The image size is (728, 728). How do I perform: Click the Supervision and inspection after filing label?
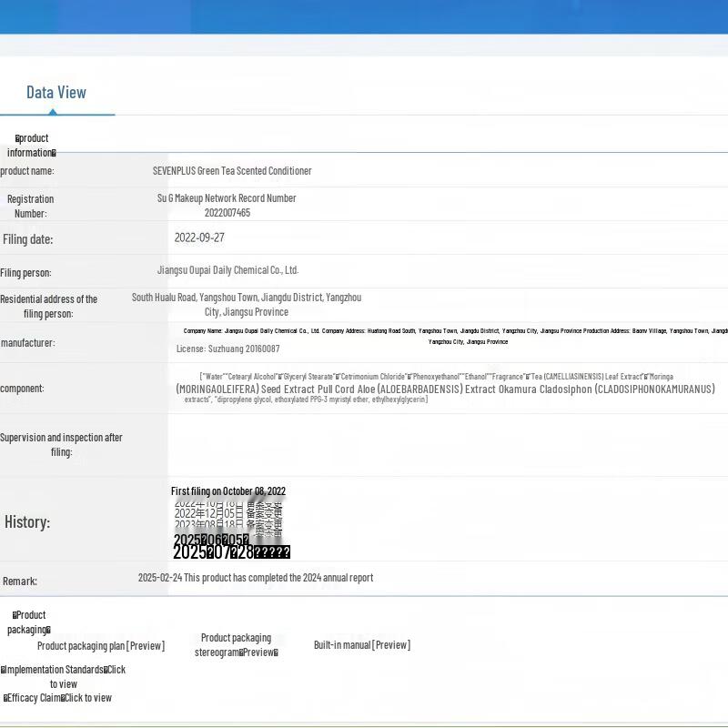tap(61, 444)
